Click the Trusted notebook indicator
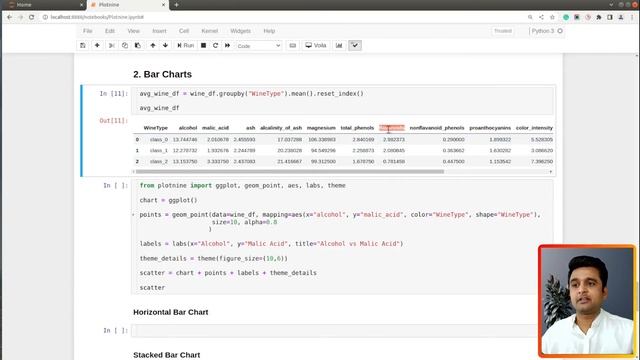This screenshot has width=640, height=360. pyautogui.click(x=503, y=31)
